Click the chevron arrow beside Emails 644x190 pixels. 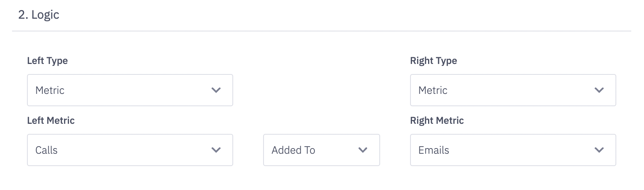tap(599, 150)
